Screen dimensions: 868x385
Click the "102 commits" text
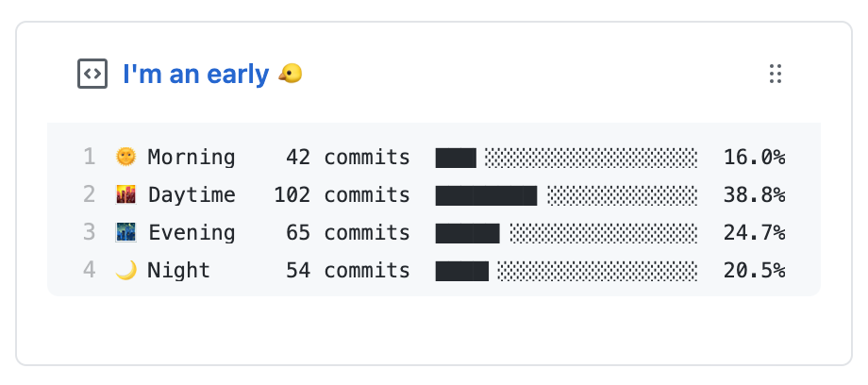coord(342,195)
